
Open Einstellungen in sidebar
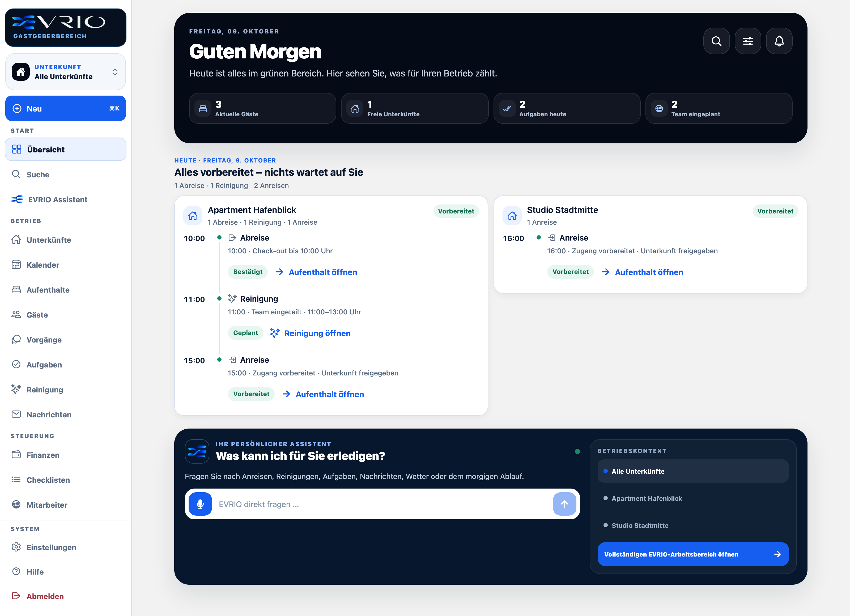[x=66, y=547]
